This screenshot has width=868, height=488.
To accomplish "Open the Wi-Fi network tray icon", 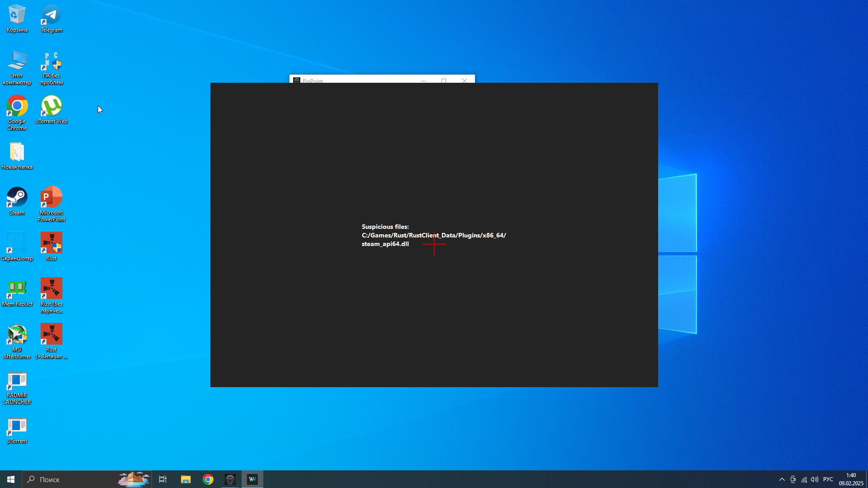I will tap(804, 479).
